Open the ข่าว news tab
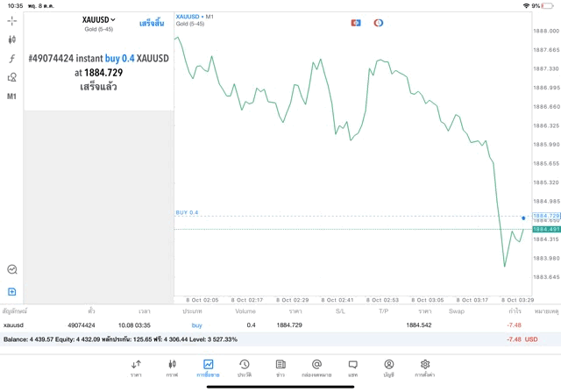This screenshot has width=561, height=392. click(280, 368)
